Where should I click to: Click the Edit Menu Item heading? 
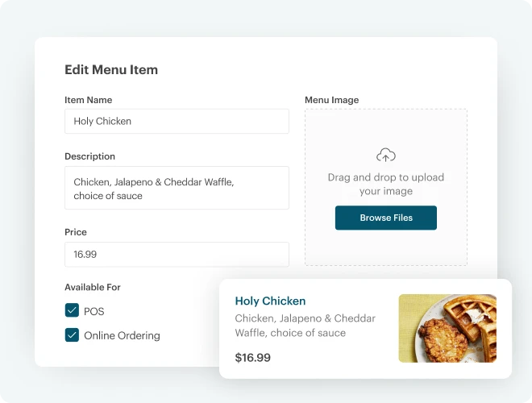[111, 69]
